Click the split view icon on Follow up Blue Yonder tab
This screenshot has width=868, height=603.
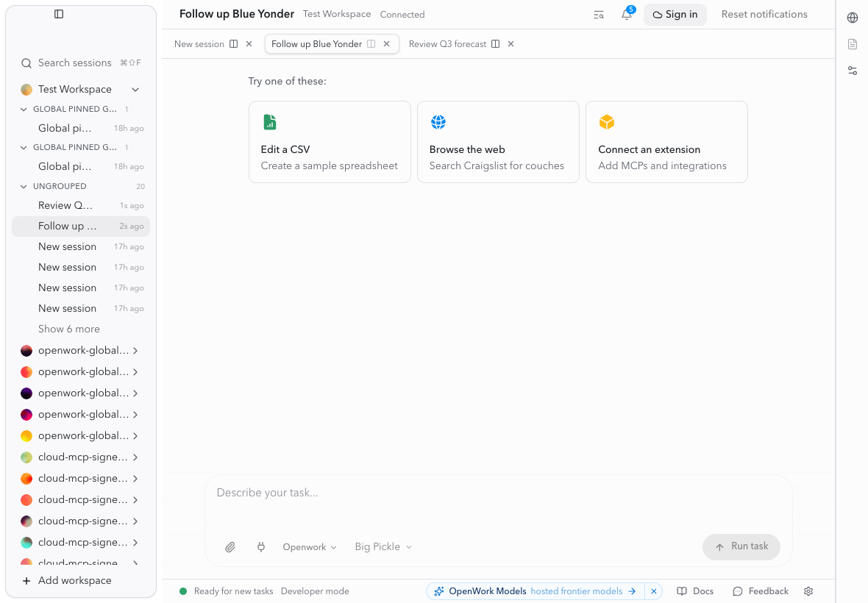(x=371, y=43)
